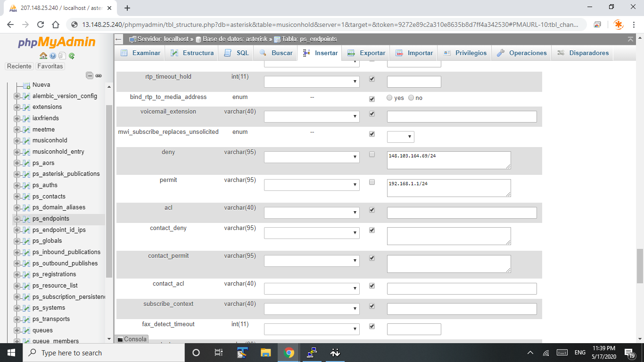Click the page vertical scrollbar thumb
The height and width of the screenshot is (362, 644).
[640, 266]
